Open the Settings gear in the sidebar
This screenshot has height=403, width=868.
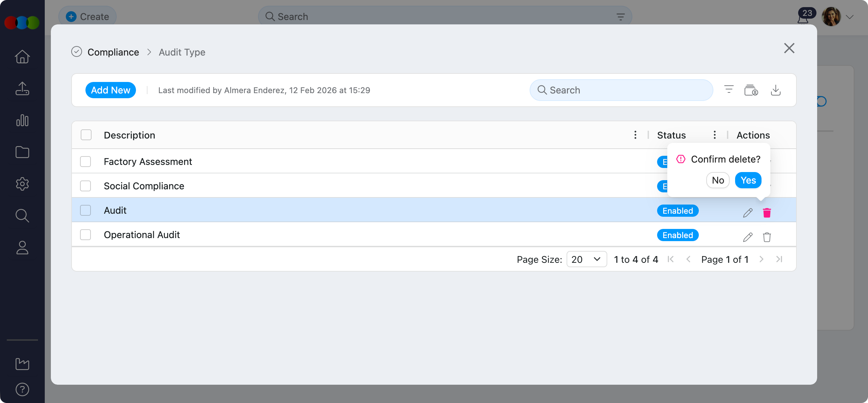(x=22, y=184)
